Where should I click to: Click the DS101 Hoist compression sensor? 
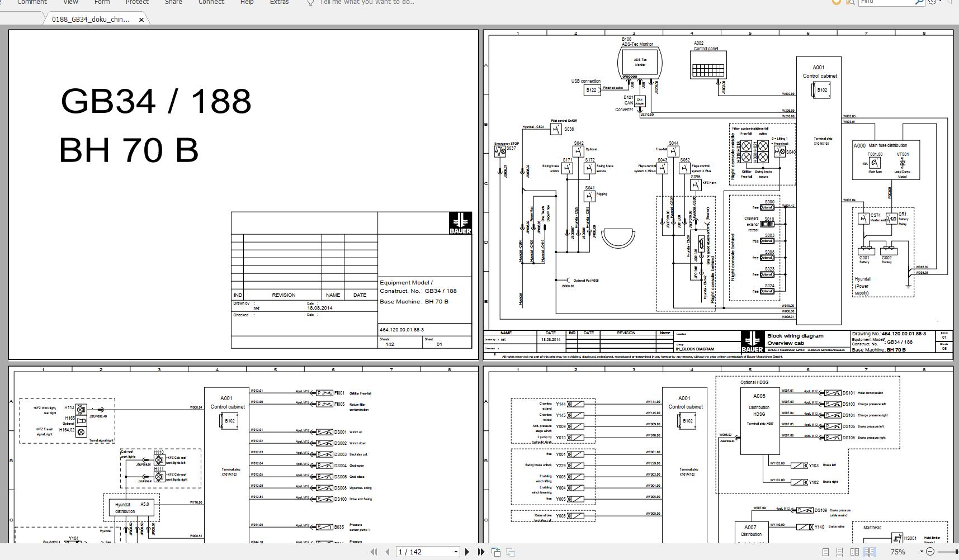point(833,393)
